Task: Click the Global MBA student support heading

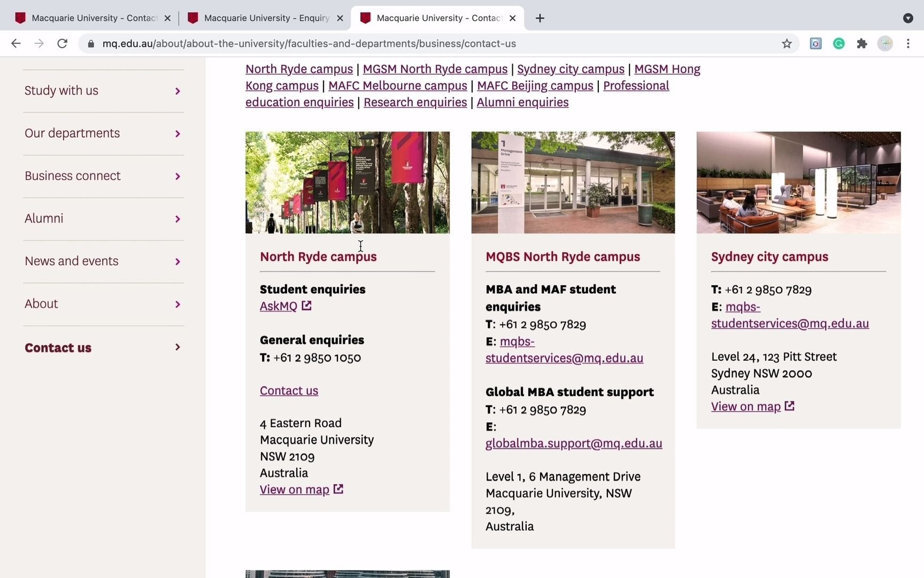Action: coord(569,392)
